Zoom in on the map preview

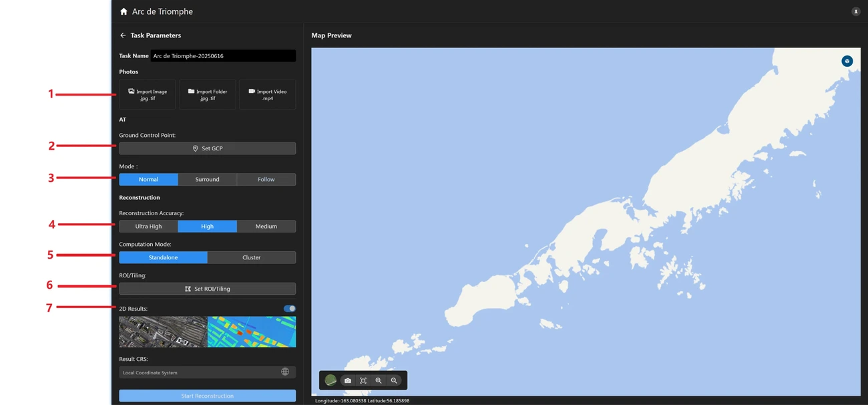pos(379,380)
